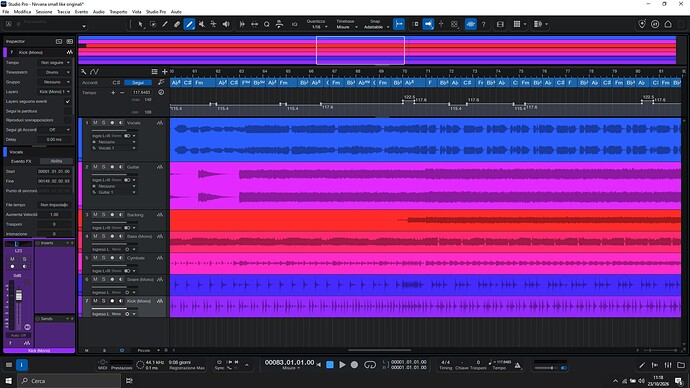This screenshot has height=388, width=690.
Task: Select the Arrow tool
Action: [140, 24]
